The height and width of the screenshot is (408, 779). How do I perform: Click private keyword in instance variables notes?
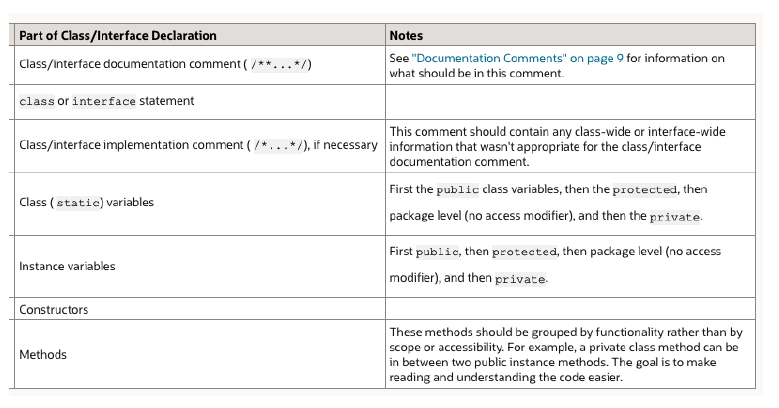click(x=520, y=279)
